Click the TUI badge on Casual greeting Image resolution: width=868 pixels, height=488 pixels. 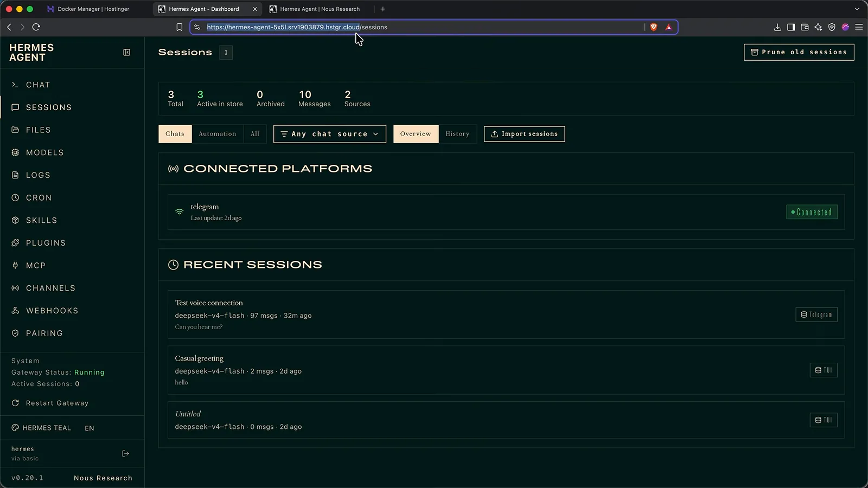tap(824, 370)
